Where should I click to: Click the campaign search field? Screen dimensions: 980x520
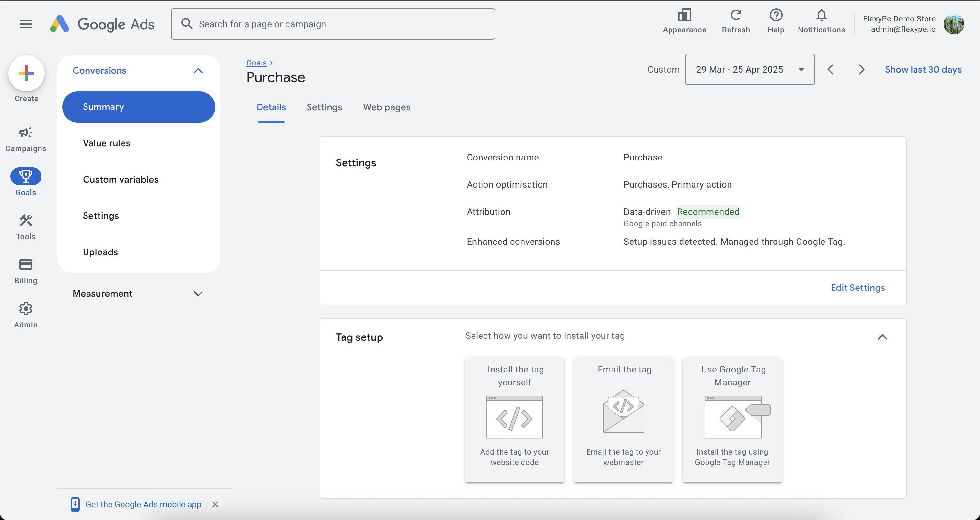333,24
